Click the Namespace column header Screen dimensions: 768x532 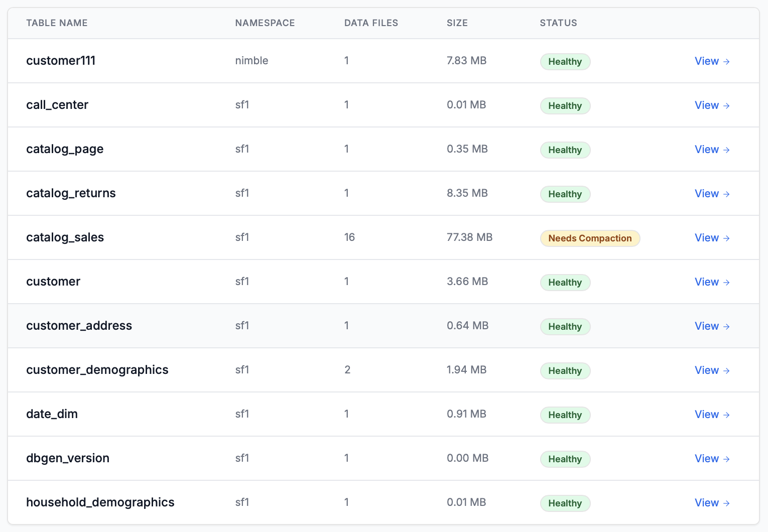[265, 23]
